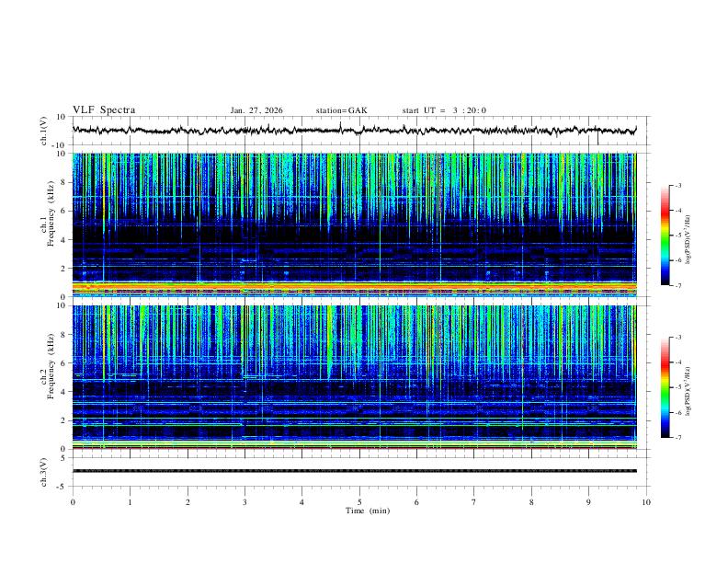Click the time axis tick label "3"
The width and height of the screenshot is (728, 563).
pyautogui.click(x=245, y=502)
